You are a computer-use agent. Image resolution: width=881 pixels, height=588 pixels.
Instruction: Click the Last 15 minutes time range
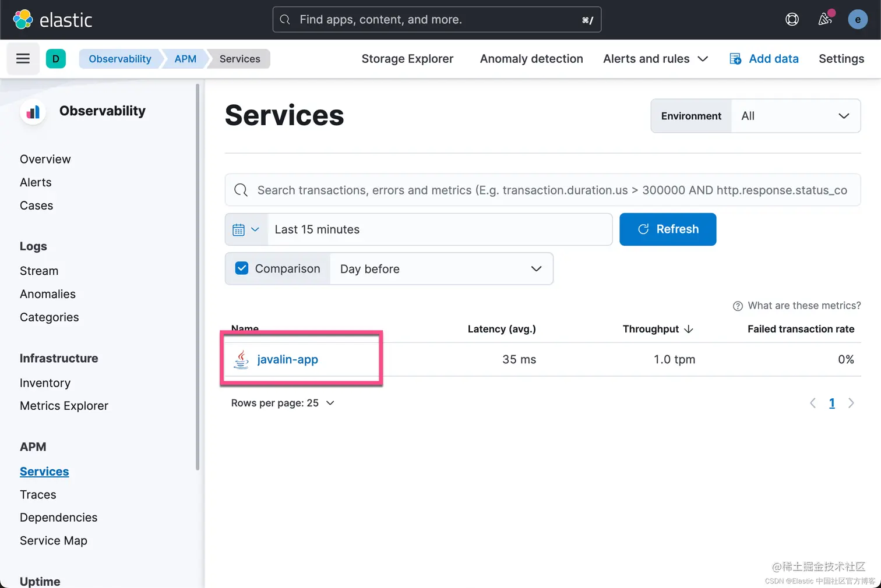pyautogui.click(x=440, y=229)
